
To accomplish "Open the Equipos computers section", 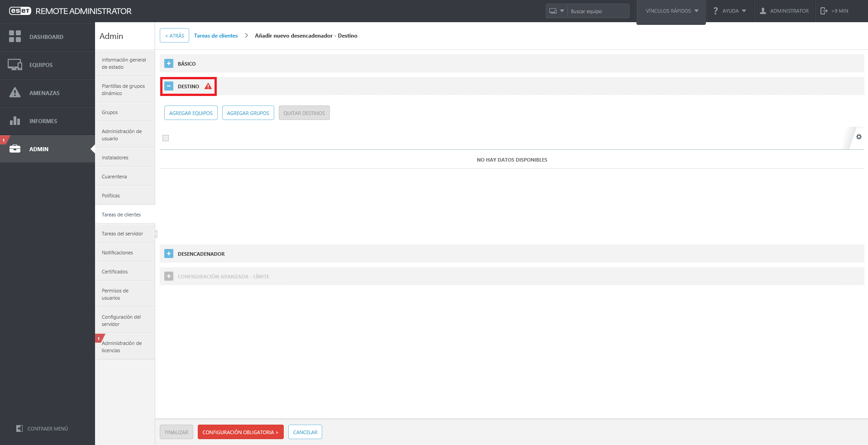I will point(48,65).
